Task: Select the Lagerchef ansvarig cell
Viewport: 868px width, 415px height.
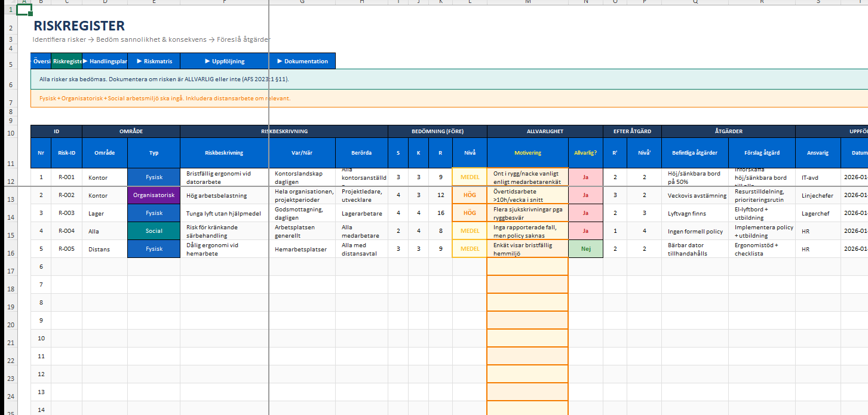Action: tap(818, 213)
